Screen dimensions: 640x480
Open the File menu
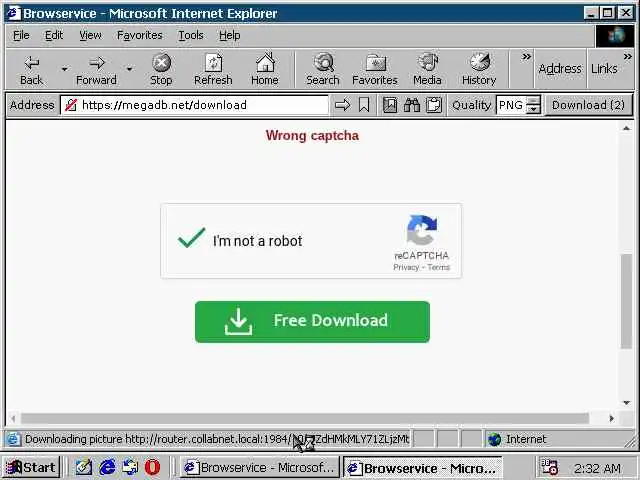[21, 36]
